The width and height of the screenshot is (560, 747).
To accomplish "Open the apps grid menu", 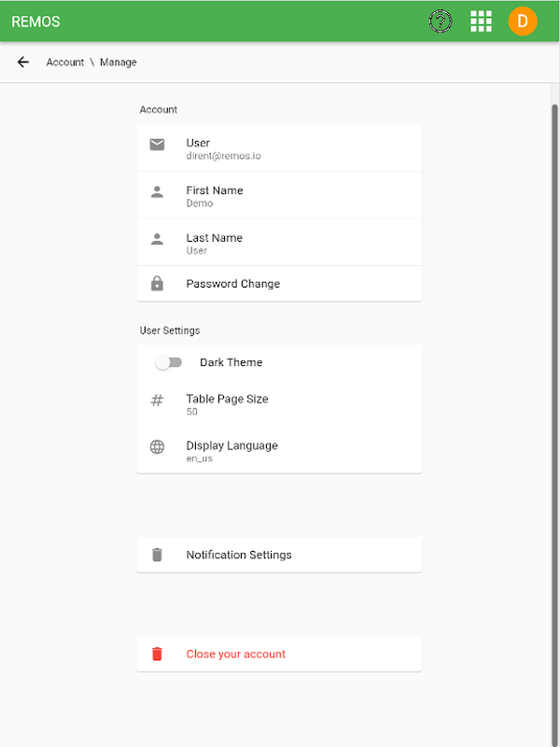I will point(481,21).
